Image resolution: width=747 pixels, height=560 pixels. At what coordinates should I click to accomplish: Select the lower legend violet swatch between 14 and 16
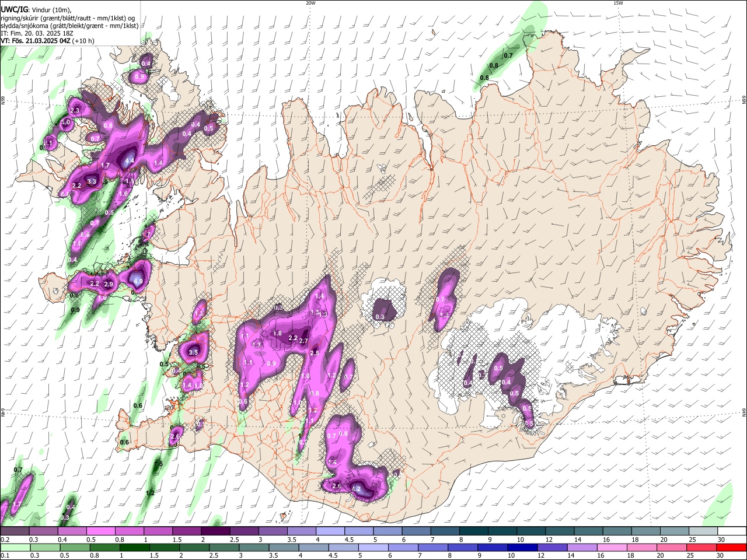(x=581, y=547)
